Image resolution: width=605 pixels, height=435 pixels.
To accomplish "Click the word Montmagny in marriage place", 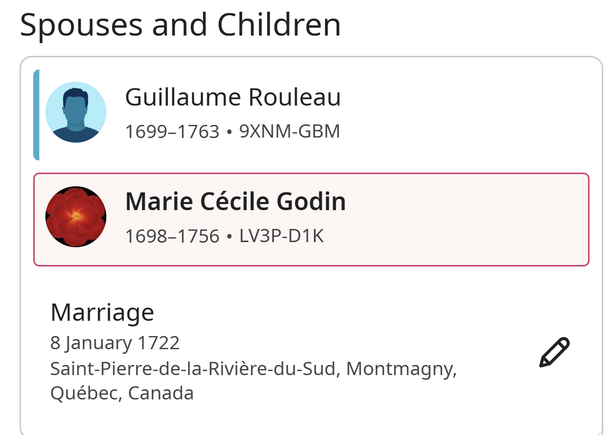I will pyautogui.click(x=401, y=369).
